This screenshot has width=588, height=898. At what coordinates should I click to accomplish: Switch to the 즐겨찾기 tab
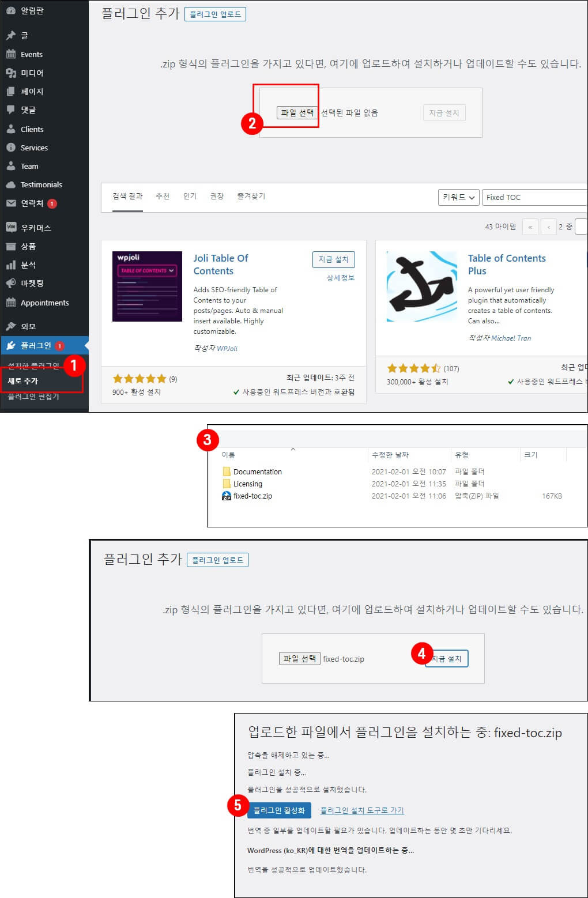tap(251, 196)
